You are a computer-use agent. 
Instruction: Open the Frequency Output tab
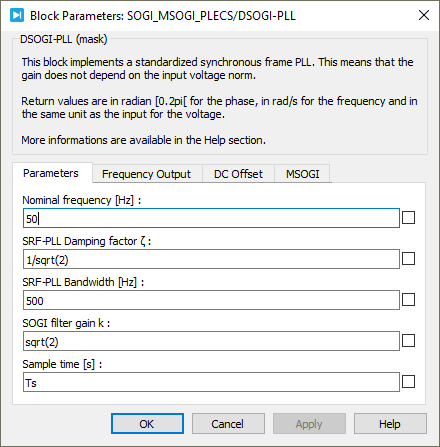pyautogui.click(x=146, y=174)
